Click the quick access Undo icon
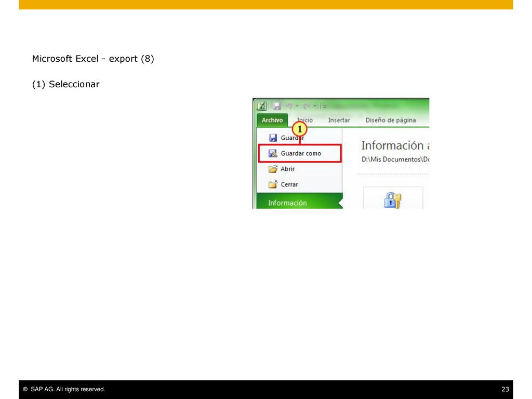Image resolution: width=532 pixels, height=399 pixels. 289,106
